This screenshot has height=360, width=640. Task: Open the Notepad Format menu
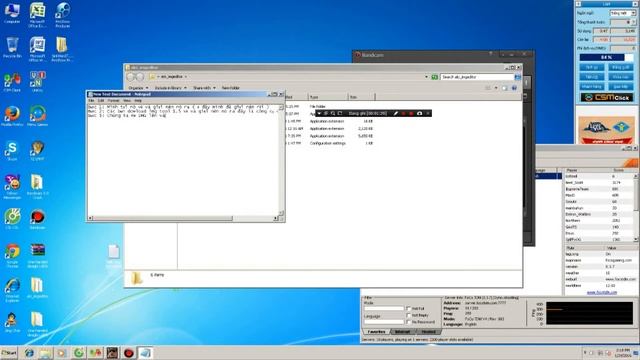[x=113, y=100]
